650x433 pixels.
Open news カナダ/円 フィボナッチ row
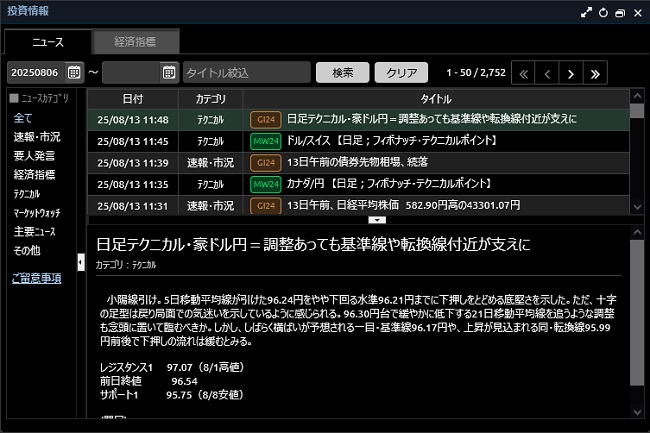click(359, 184)
